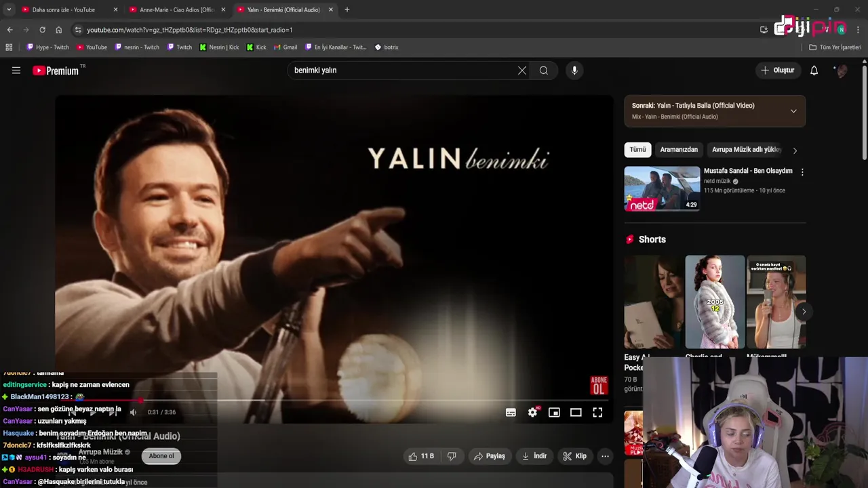Open more actions three-dot menu
The height and width of the screenshot is (488, 868).
[x=605, y=456]
